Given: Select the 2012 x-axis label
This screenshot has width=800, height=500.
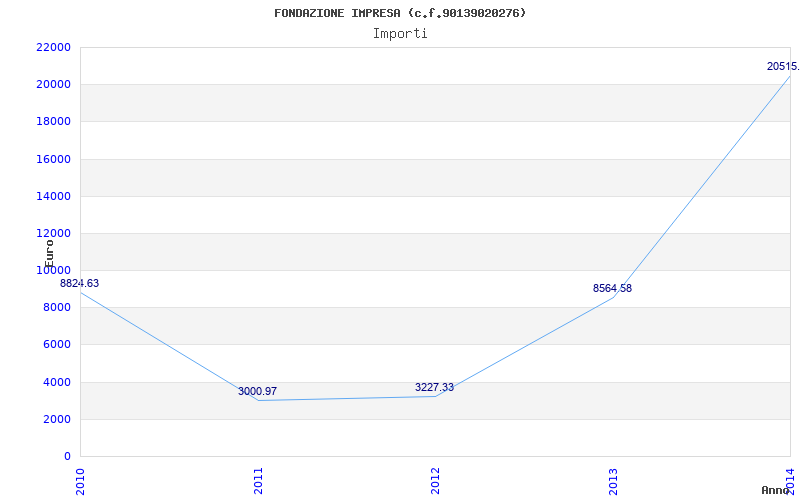Looking at the screenshot, I should pos(435,481).
